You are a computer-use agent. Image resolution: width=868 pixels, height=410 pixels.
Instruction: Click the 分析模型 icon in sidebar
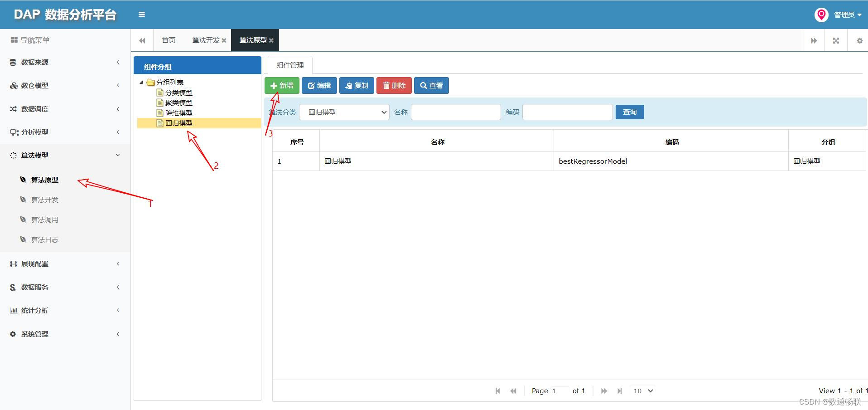click(14, 132)
